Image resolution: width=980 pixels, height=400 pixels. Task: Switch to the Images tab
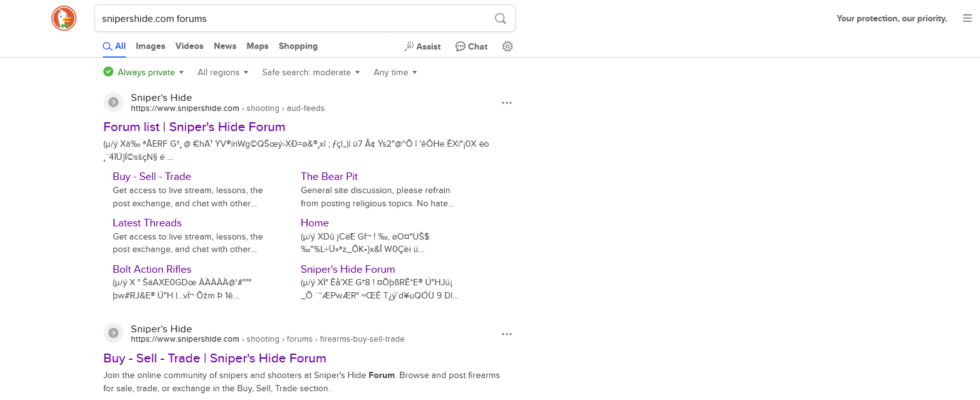(x=150, y=46)
